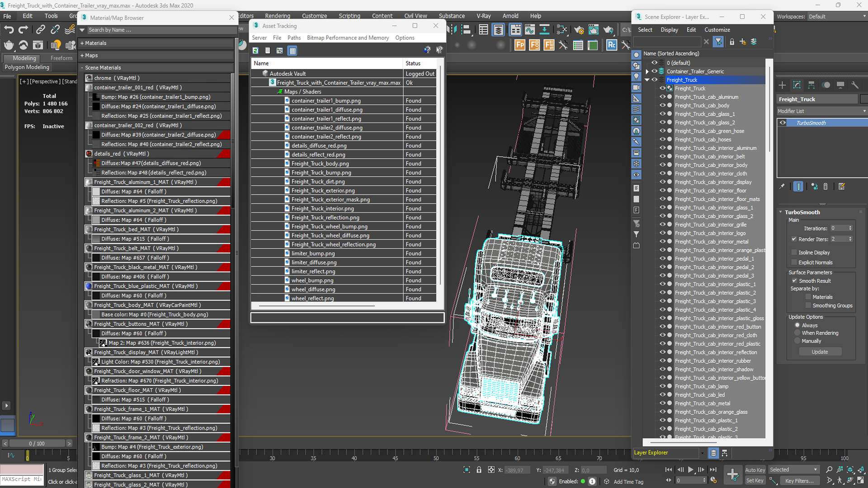The height and width of the screenshot is (488, 868).
Task: Select When Rendering update option
Action: point(797,333)
